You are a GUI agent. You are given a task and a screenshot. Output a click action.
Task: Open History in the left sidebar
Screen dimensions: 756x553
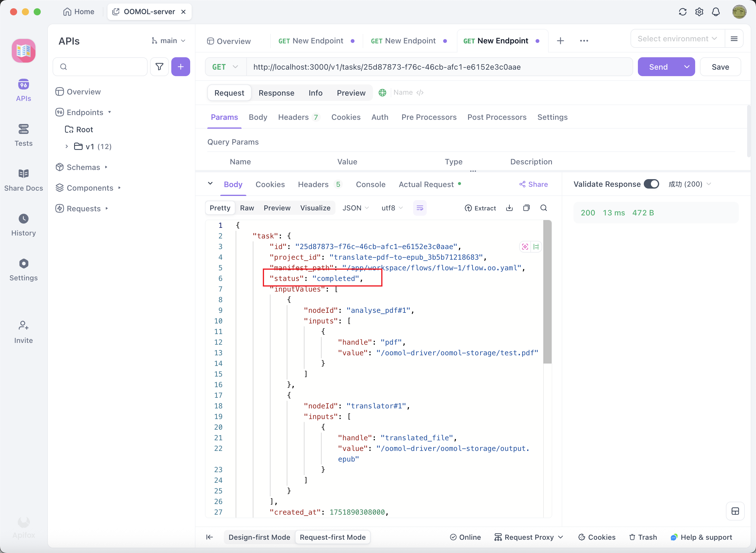23,225
